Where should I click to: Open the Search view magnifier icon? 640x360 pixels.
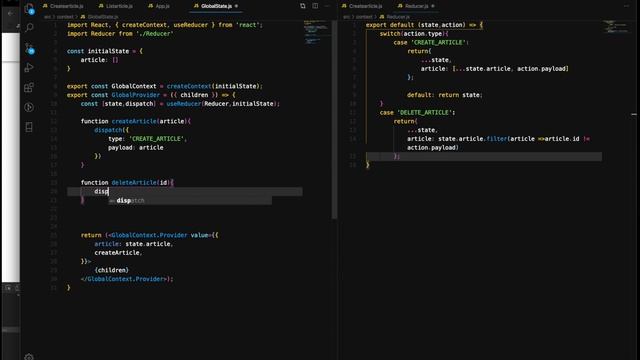(29, 27)
